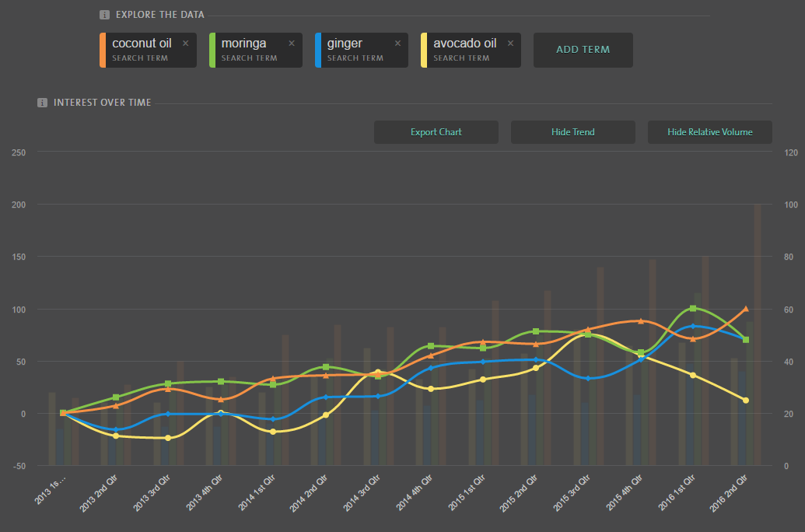The image size is (805, 532).
Task: Click the avocado oil search term label
Action: 464,44
